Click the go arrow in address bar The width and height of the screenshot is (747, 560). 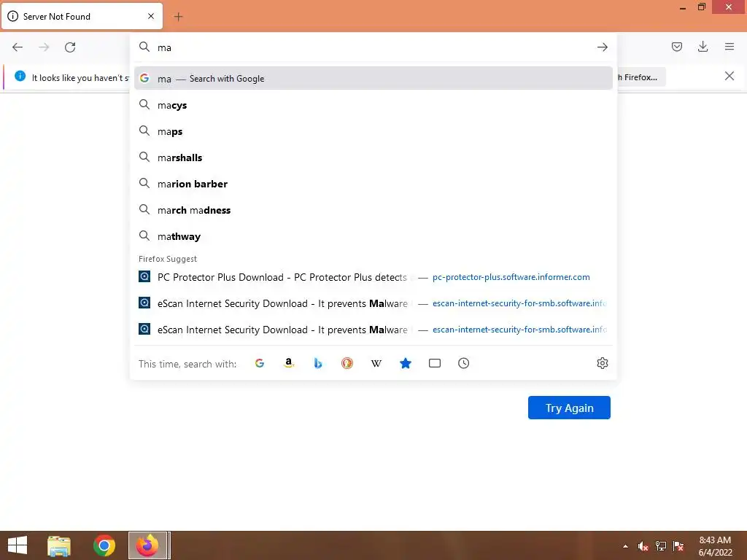602,47
